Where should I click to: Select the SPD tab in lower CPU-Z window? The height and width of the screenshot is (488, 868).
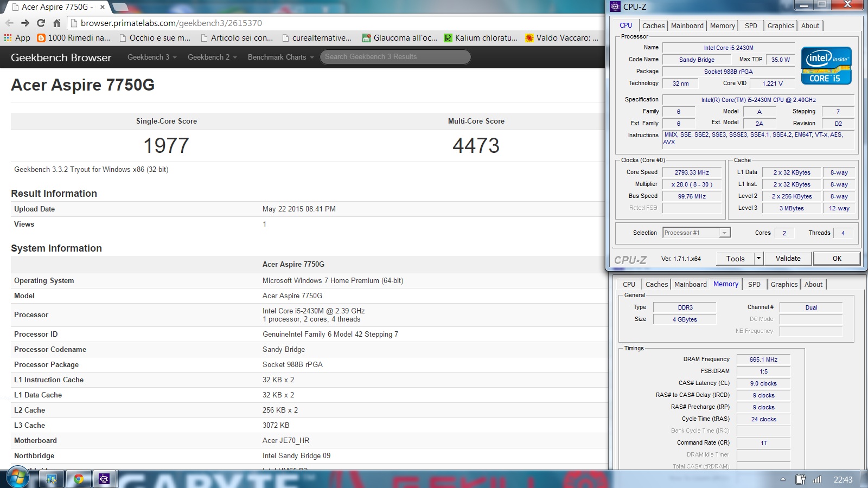(x=754, y=284)
